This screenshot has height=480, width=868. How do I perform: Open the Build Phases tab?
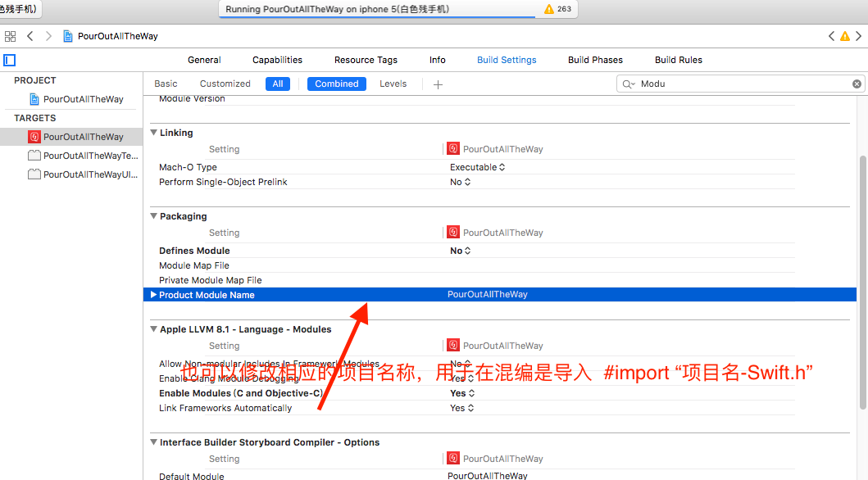coord(595,61)
